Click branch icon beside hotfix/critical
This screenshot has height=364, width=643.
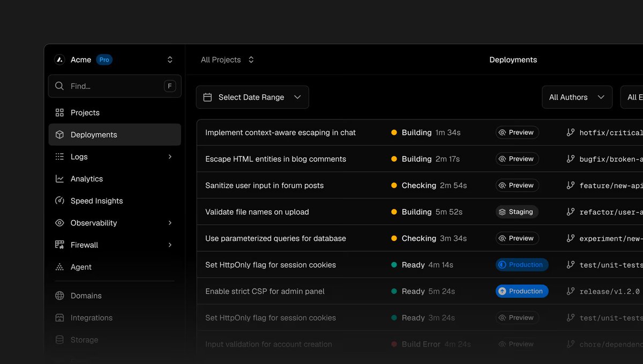tap(571, 132)
